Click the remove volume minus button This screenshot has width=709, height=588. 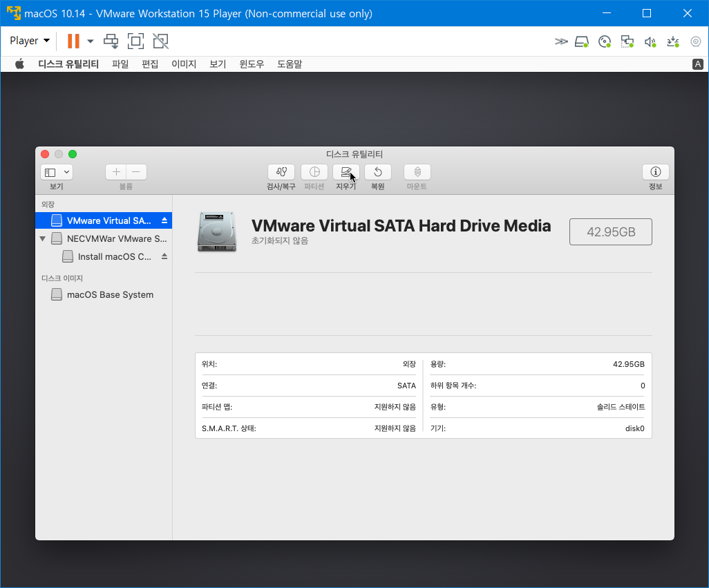point(136,172)
